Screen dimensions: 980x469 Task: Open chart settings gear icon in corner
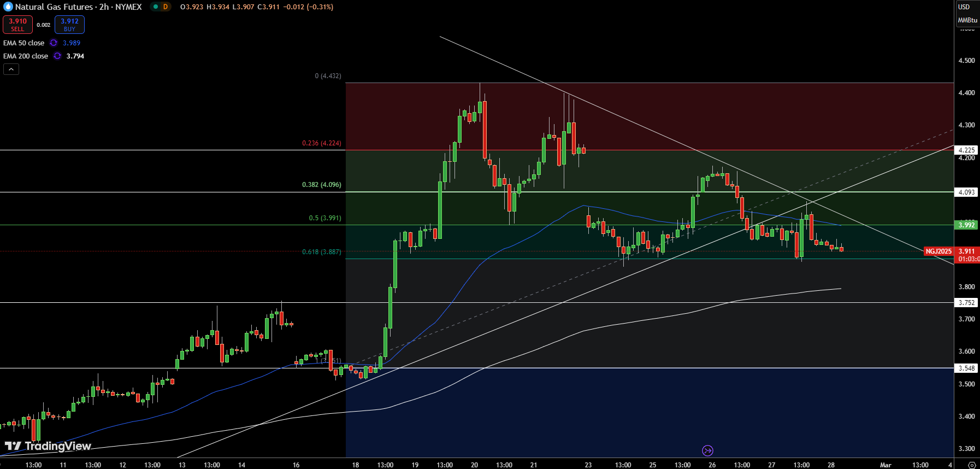pyautogui.click(x=972, y=465)
